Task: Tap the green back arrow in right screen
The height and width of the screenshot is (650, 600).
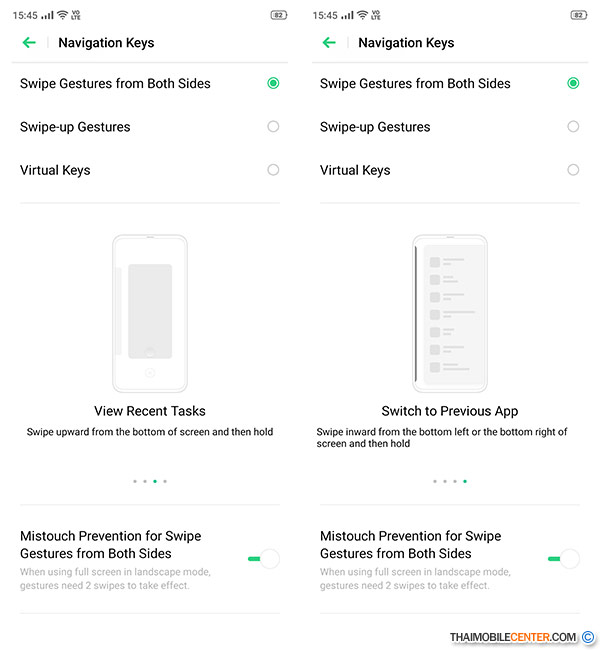Action: (329, 43)
